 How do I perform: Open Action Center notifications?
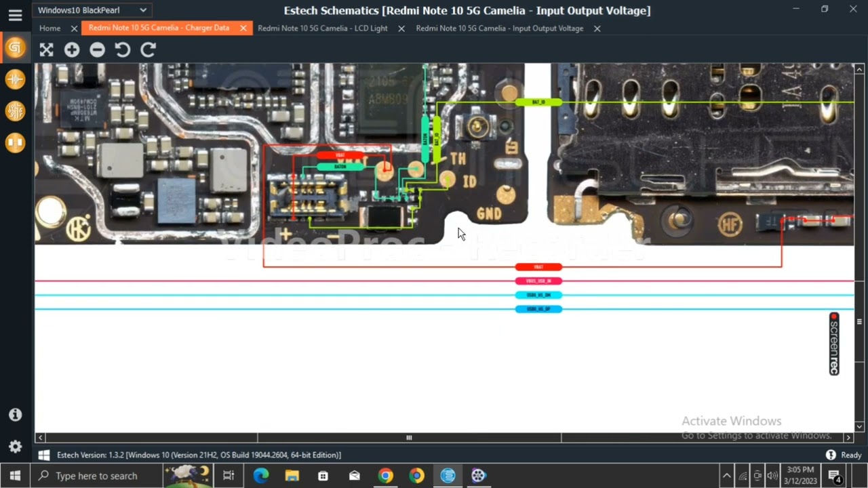point(835,476)
